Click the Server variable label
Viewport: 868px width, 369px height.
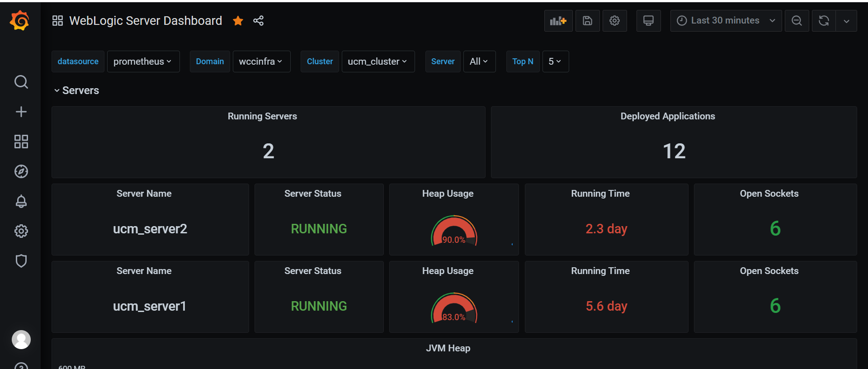tap(443, 61)
